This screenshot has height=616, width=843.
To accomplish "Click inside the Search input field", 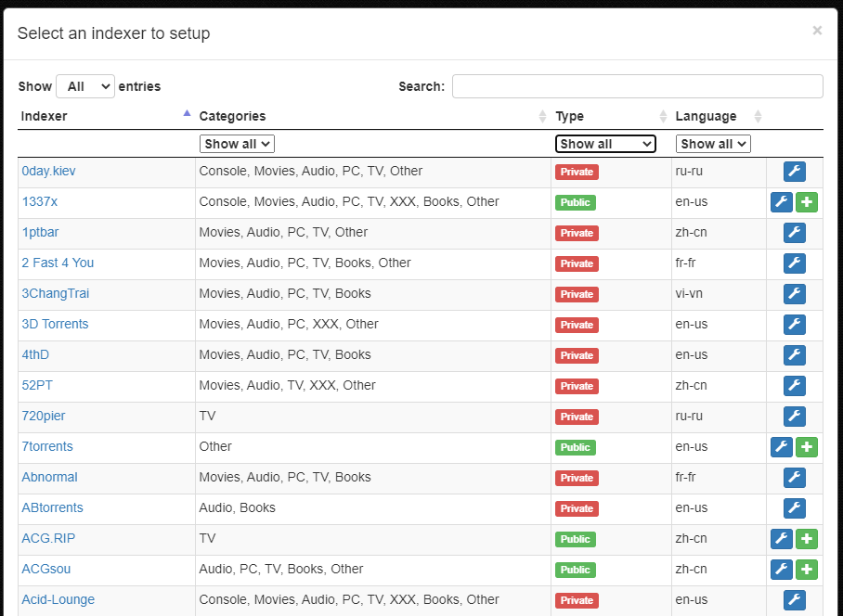I will click(x=637, y=85).
